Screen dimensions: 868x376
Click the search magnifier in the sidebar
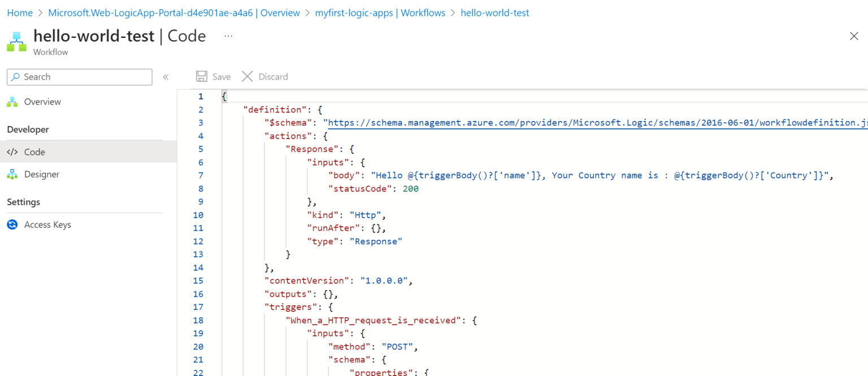click(x=16, y=77)
